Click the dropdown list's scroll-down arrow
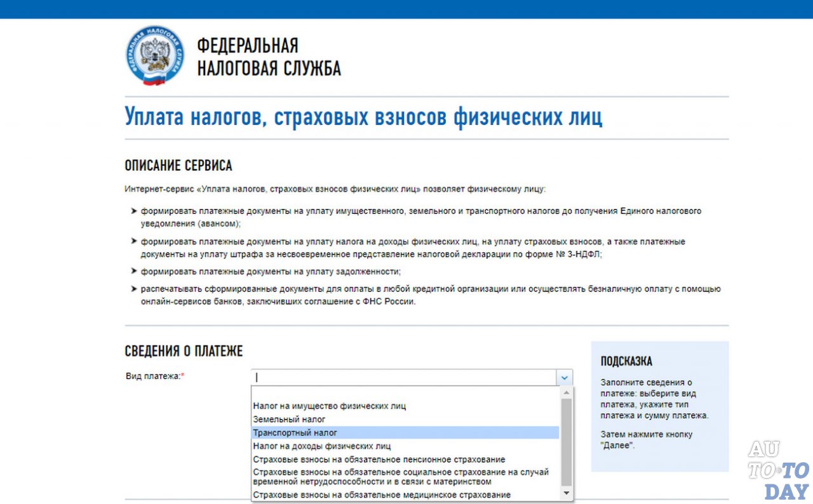Screen dimensions: 813x504 tap(565, 493)
